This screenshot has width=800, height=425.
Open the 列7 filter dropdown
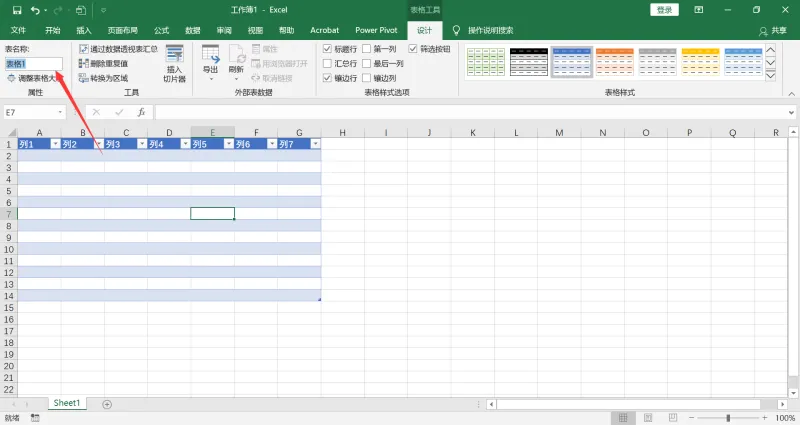click(x=315, y=144)
